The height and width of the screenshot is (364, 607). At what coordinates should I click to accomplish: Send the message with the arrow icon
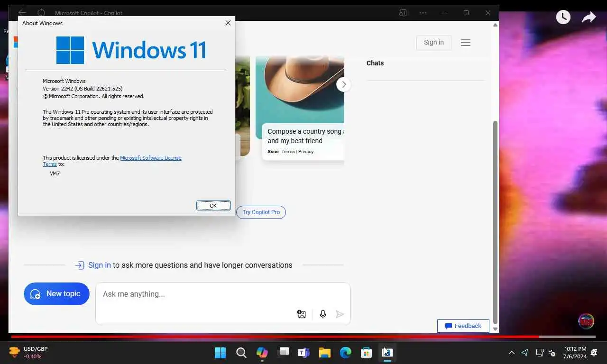click(x=340, y=314)
